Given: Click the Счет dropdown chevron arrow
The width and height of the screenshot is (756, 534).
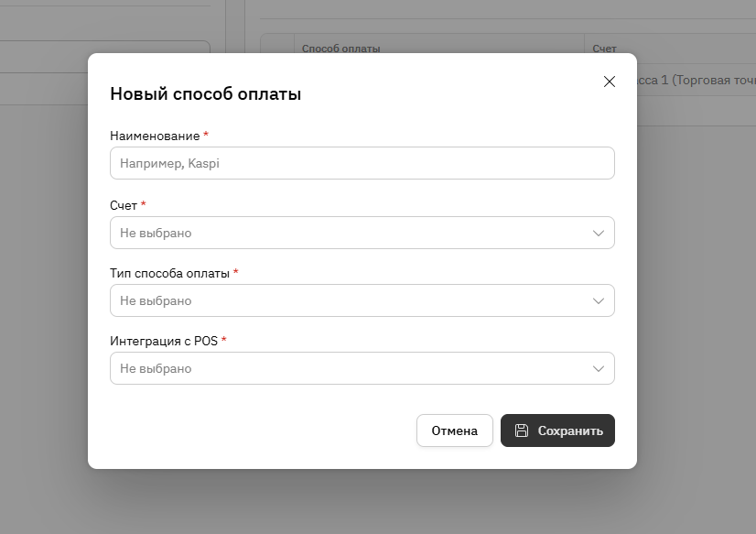Looking at the screenshot, I should [x=599, y=233].
